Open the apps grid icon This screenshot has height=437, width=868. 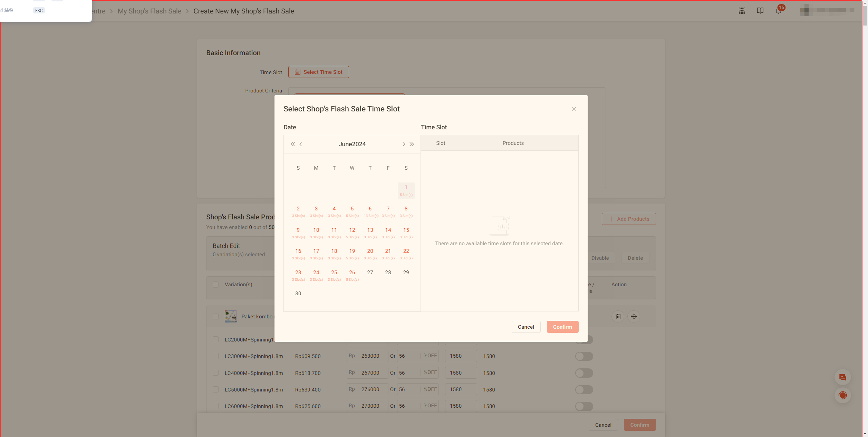coord(742,11)
